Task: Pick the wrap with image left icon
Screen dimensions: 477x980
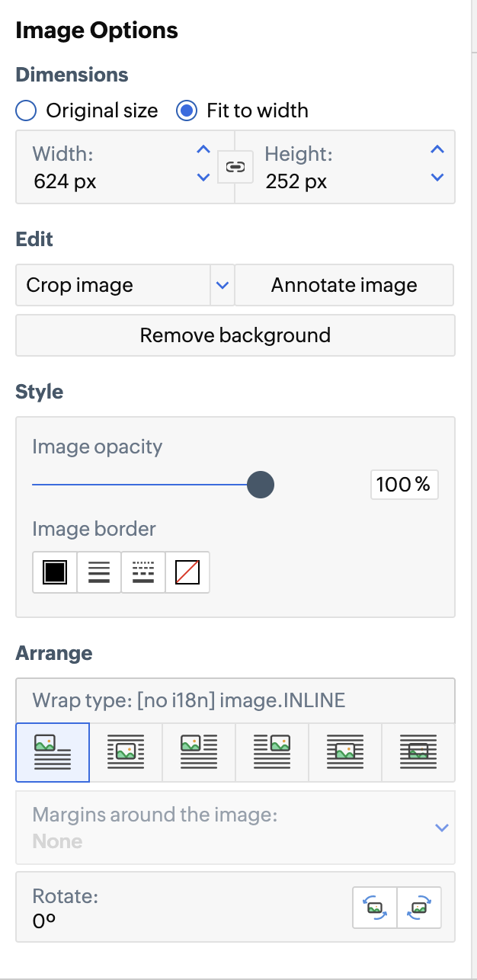Action: tap(199, 752)
